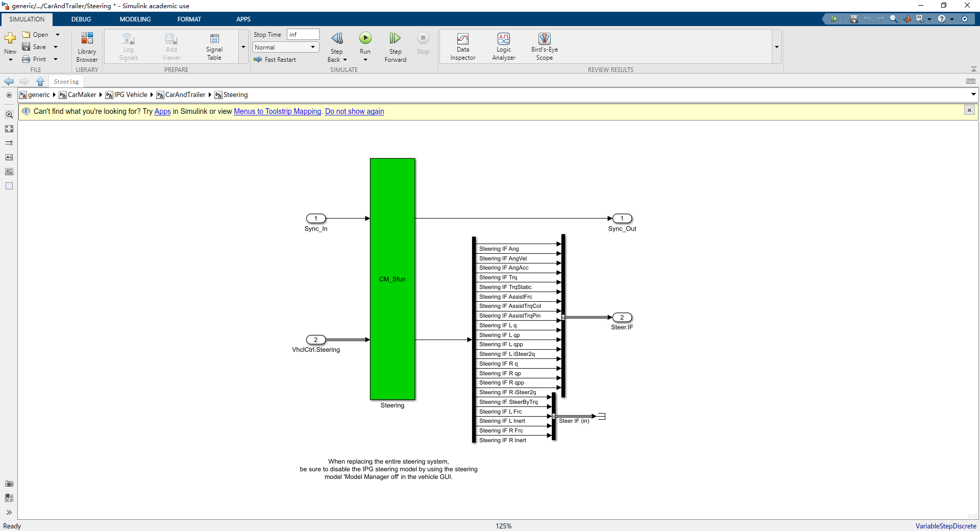Open the simulation mode Normal dropdown
Viewport: 980px width, 531px height.
click(x=286, y=47)
